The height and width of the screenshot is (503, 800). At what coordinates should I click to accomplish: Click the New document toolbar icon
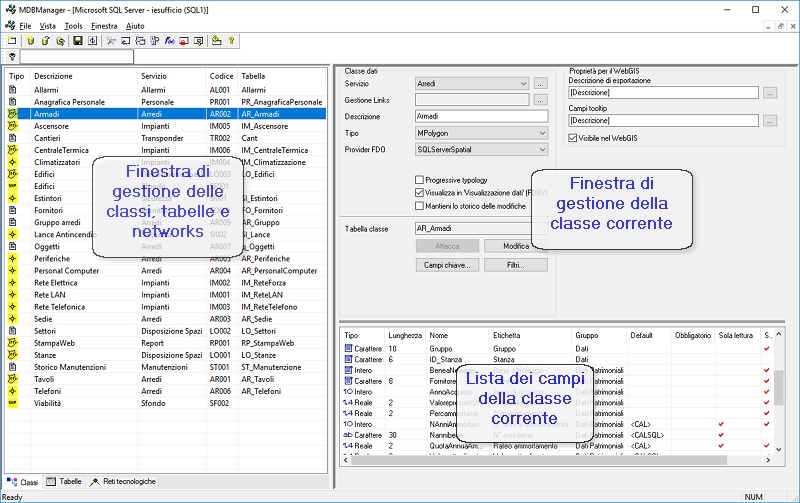click(12, 41)
